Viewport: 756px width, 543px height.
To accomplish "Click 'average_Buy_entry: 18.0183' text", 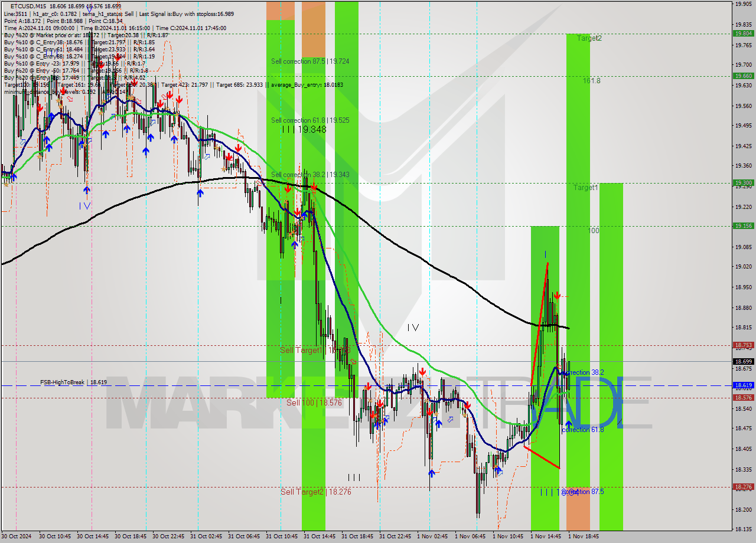I will point(307,84).
